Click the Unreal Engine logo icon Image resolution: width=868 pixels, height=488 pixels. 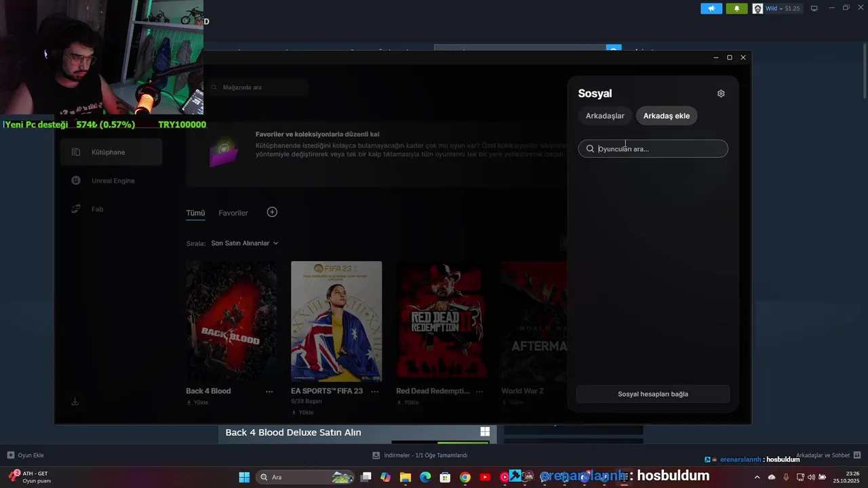[x=76, y=180]
